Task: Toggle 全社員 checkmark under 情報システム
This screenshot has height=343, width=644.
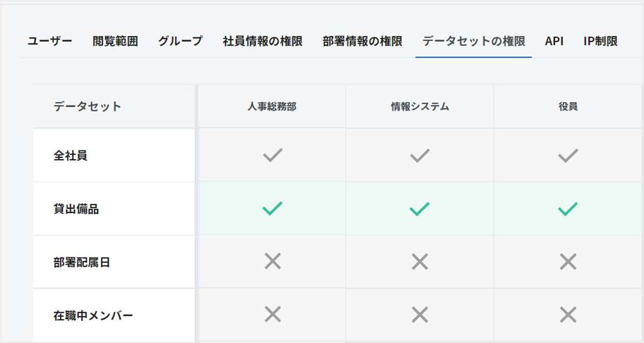Action: coord(420,155)
